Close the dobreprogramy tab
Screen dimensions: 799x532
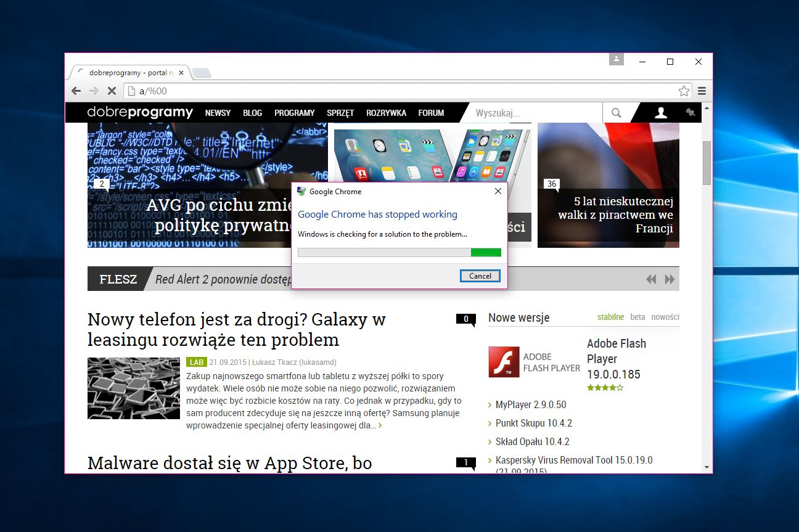pyautogui.click(x=181, y=73)
